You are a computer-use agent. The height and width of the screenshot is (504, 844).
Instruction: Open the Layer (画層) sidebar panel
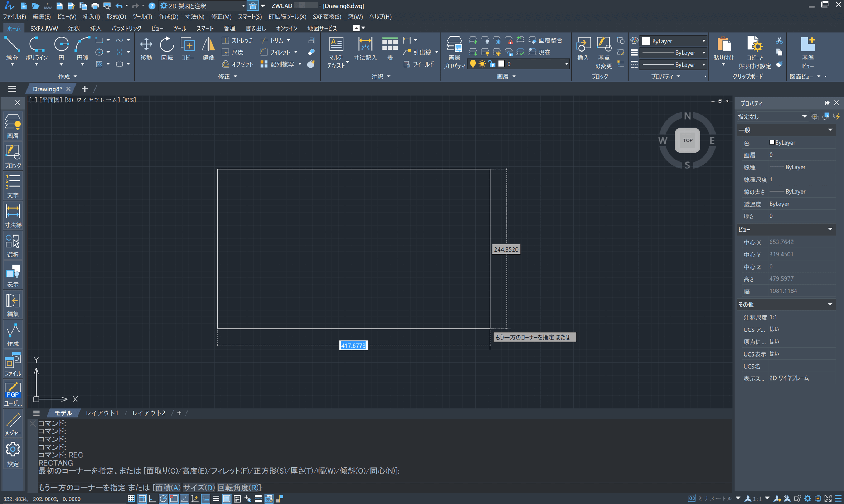pyautogui.click(x=13, y=126)
